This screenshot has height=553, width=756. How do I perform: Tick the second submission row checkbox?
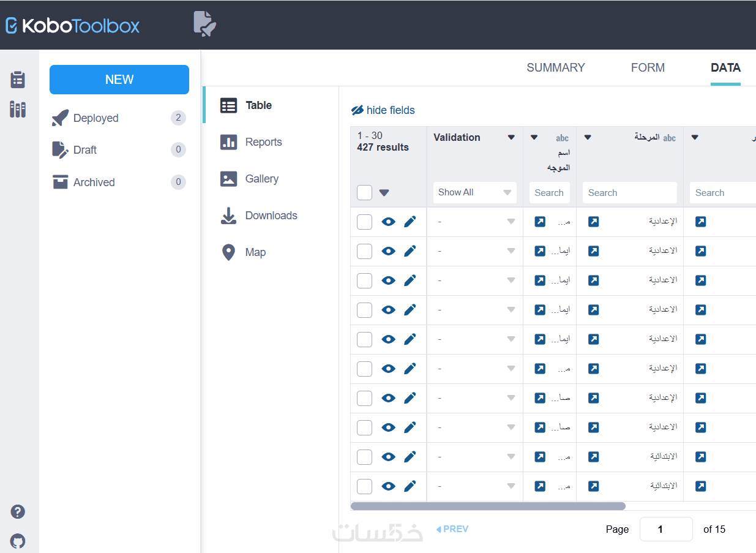365,251
